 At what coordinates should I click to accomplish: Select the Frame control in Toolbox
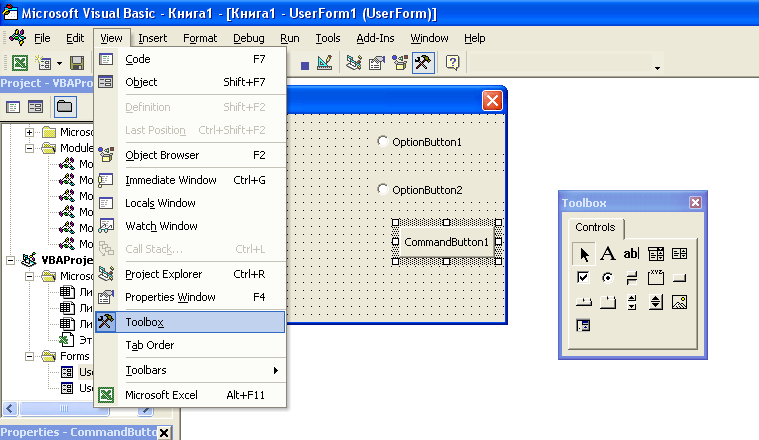[655, 278]
